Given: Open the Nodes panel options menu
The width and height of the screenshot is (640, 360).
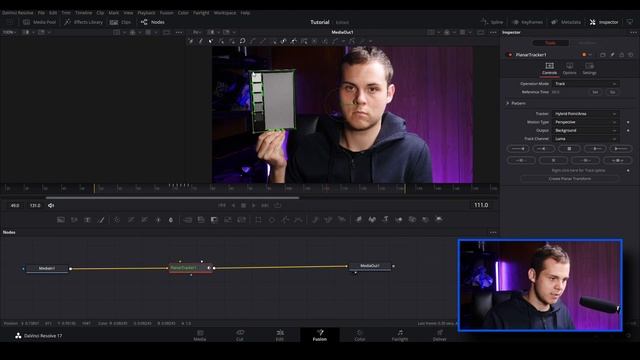Looking at the screenshot, I should 493,232.
